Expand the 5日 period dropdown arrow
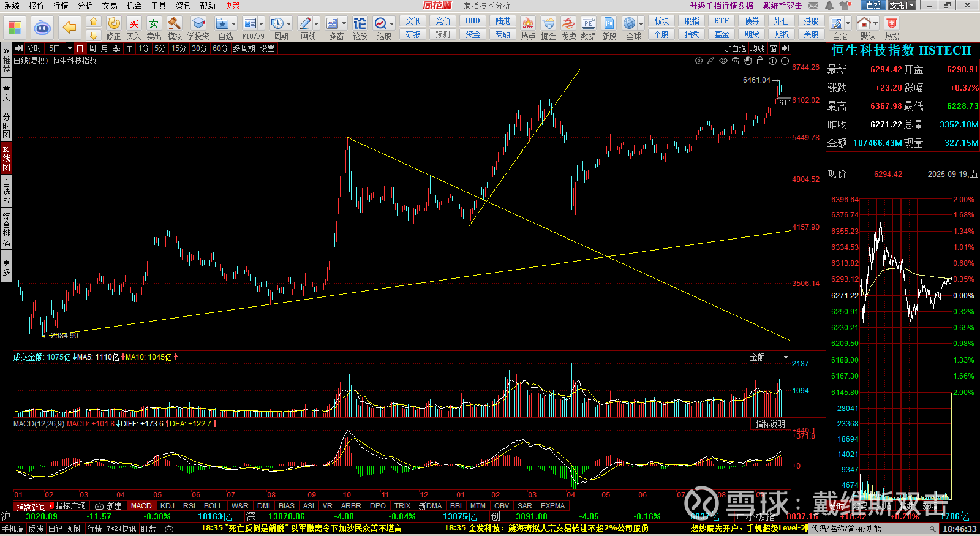The height and width of the screenshot is (536, 980). coord(70,48)
